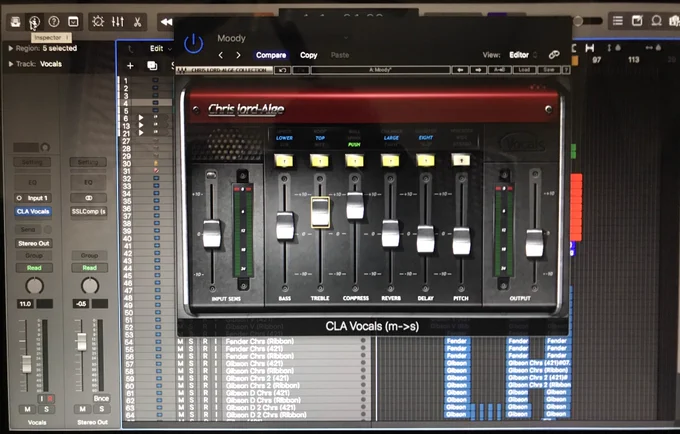The height and width of the screenshot is (434, 680).
Task: Expand track stack arrow on track 13
Action: tap(141, 125)
